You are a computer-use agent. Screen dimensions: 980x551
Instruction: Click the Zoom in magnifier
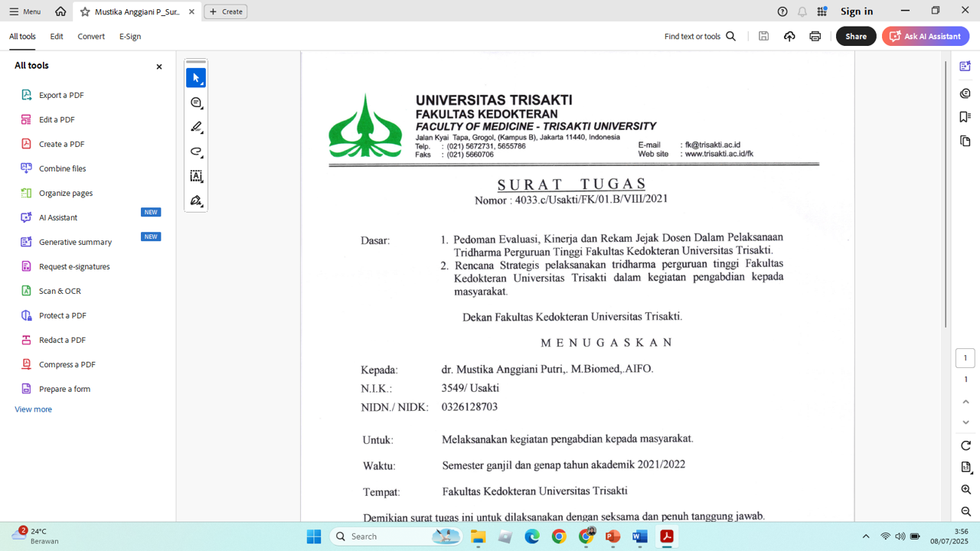[965, 489]
